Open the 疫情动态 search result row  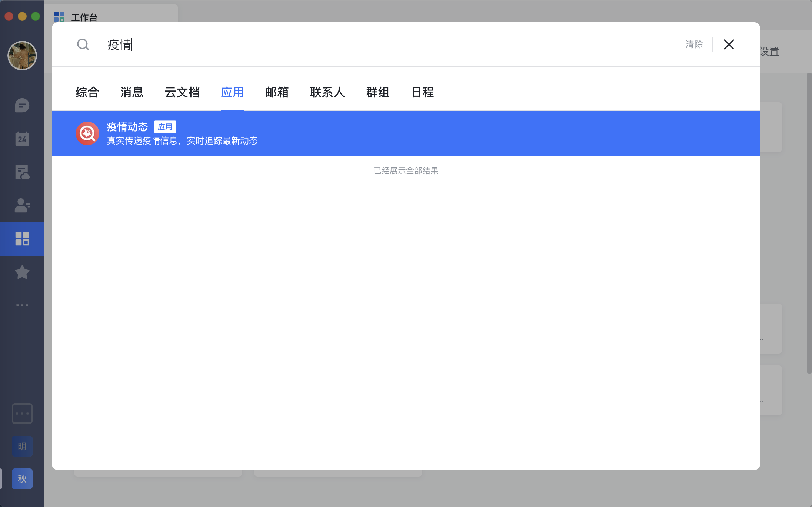406,134
